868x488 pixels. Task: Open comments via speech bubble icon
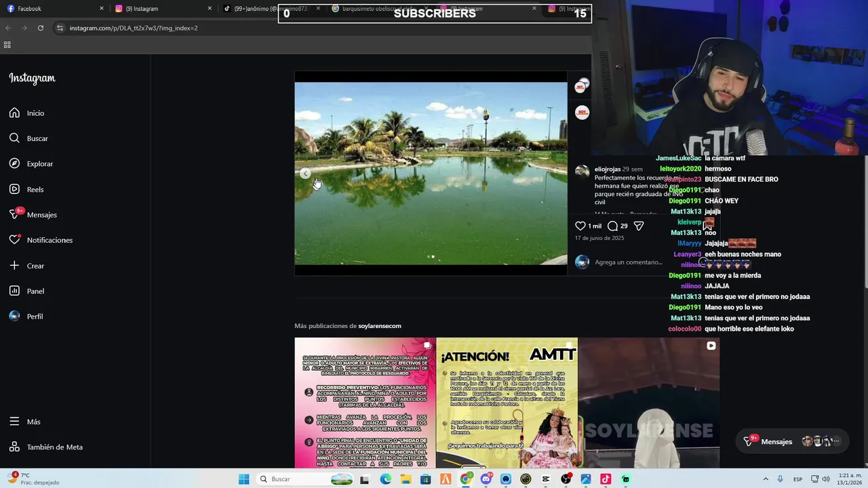612,226
